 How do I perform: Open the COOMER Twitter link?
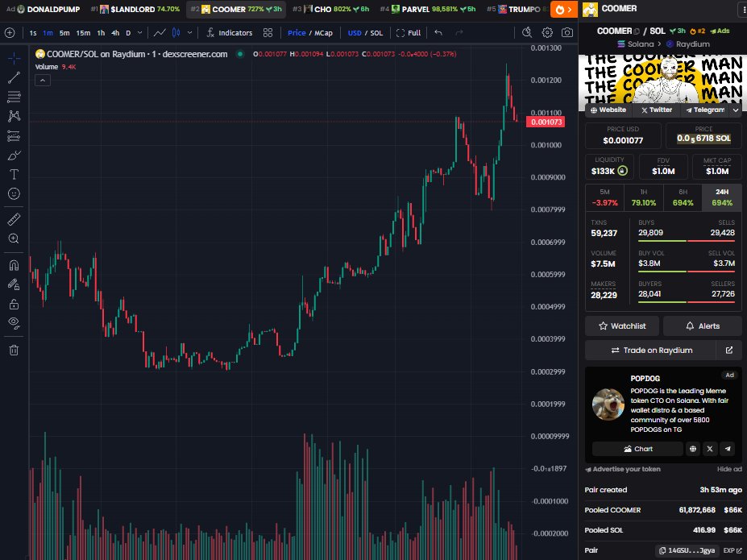tap(657, 110)
